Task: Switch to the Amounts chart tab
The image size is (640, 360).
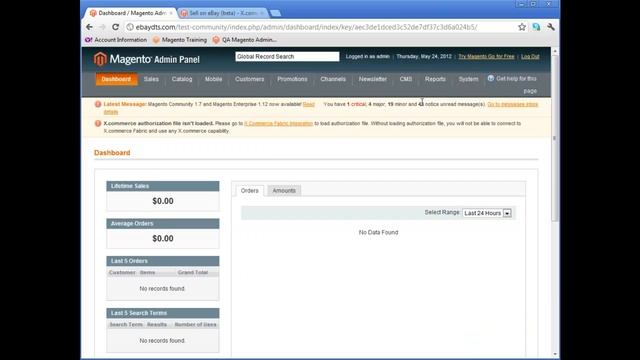Action: (x=284, y=191)
